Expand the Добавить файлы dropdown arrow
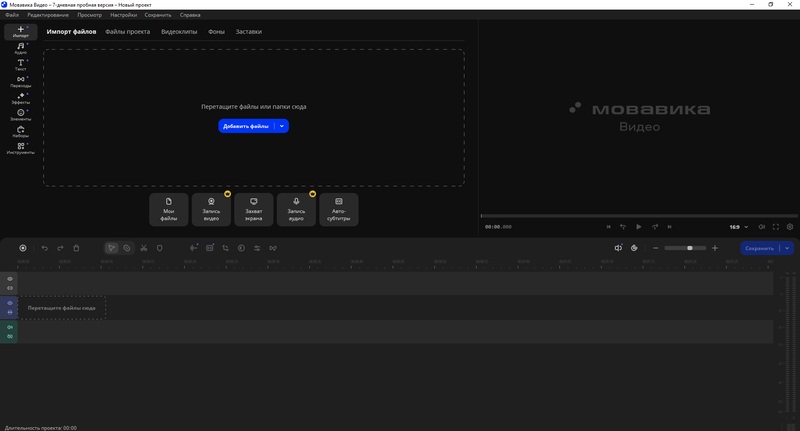800x431 pixels. 282,126
